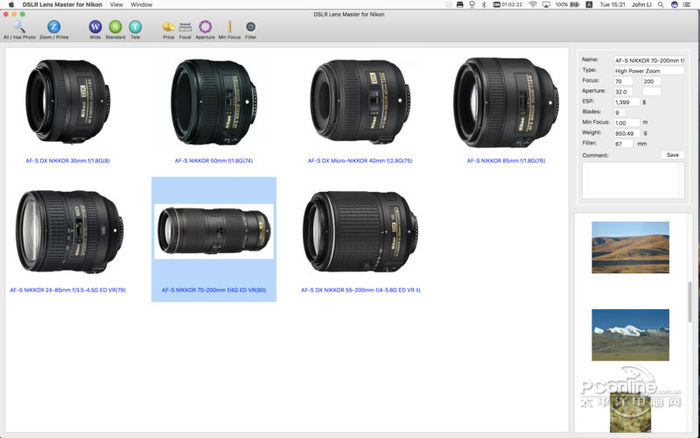Viewport: 700px width, 438px height.
Task: Sort lenses by Focal length
Action: click(x=185, y=27)
